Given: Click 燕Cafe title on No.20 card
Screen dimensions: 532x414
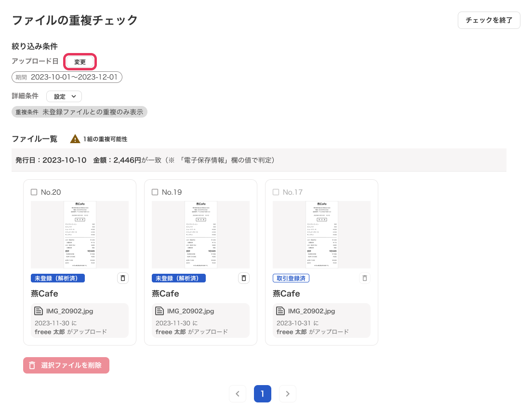Looking at the screenshot, I should pyautogui.click(x=44, y=294).
